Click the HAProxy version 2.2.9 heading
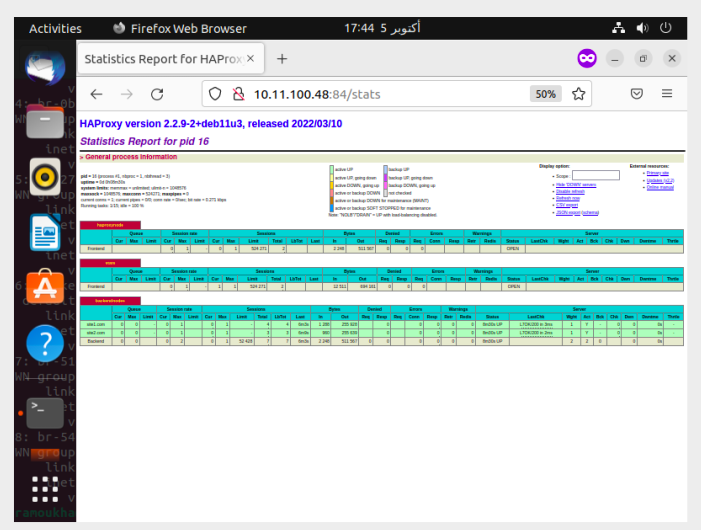 (211, 124)
